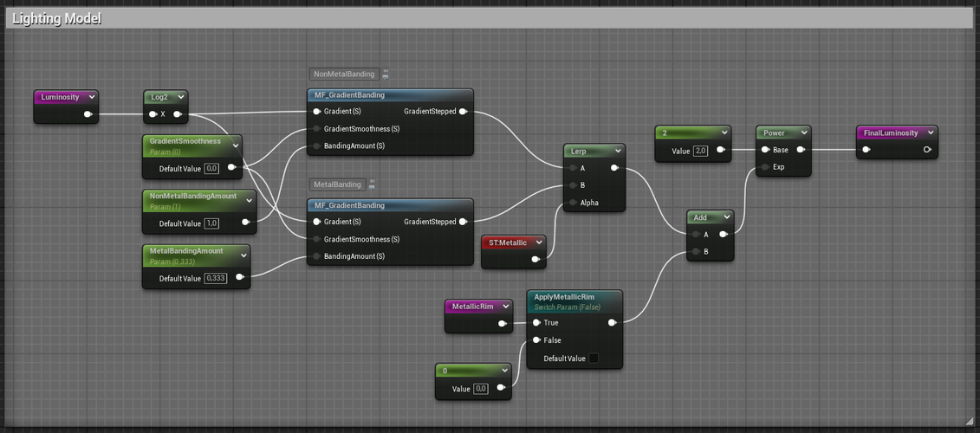Click the Lerp node Alpha input pin
This screenshot has width=980, height=433.
pos(571,203)
